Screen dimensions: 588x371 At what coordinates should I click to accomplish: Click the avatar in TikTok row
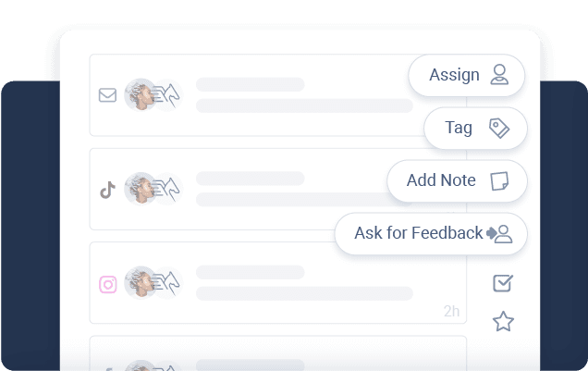(141, 189)
